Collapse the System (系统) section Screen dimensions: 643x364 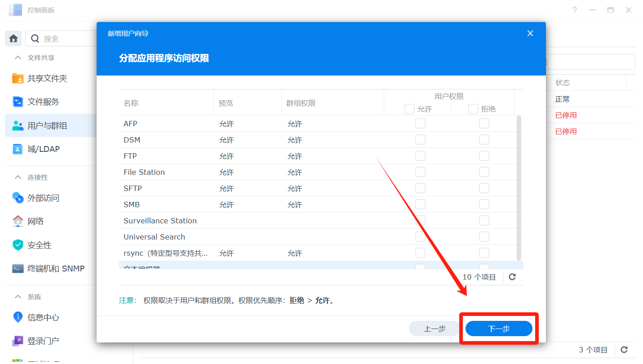[x=18, y=297]
